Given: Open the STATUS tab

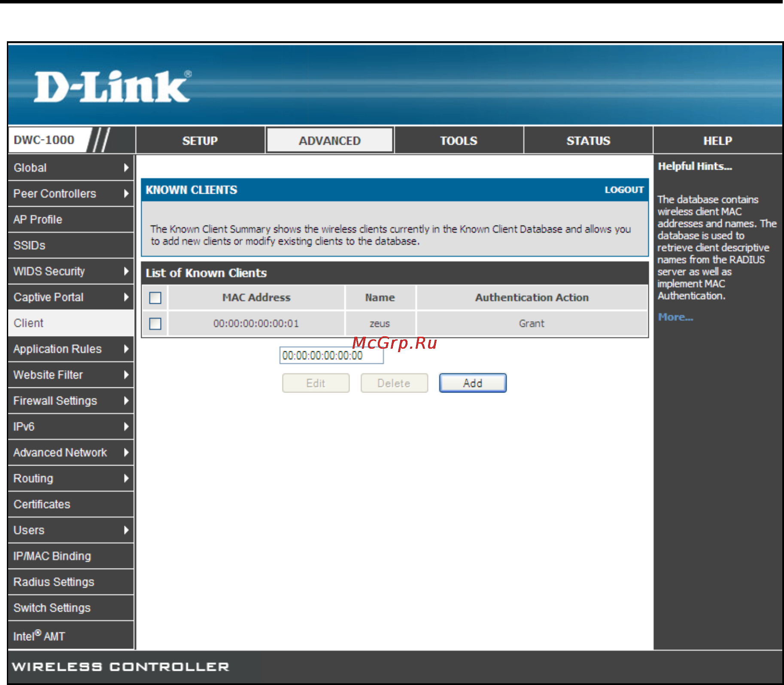Looking at the screenshot, I should coord(588,140).
